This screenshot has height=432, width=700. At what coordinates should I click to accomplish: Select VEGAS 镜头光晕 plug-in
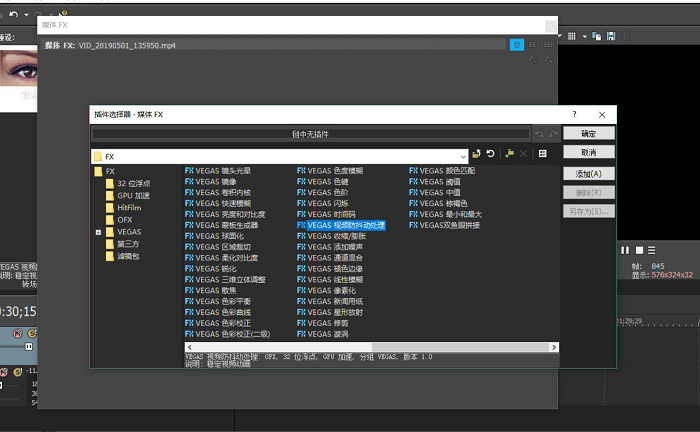(218, 170)
